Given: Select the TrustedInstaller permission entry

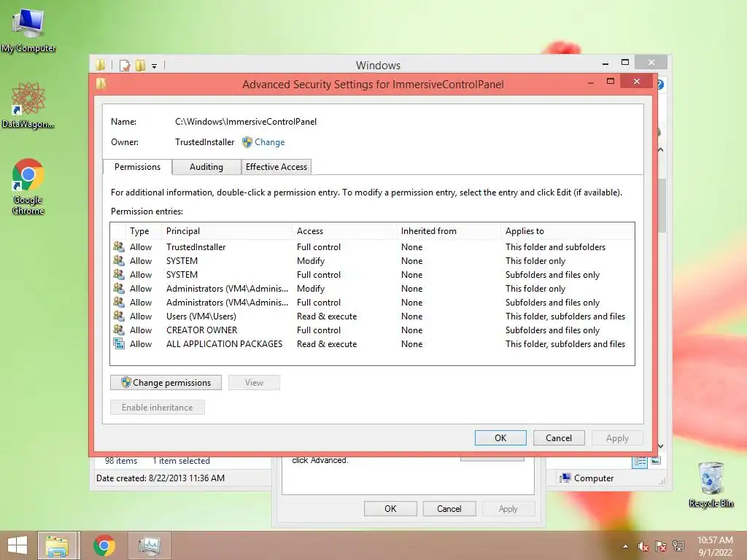Looking at the screenshot, I should coord(372,247).
